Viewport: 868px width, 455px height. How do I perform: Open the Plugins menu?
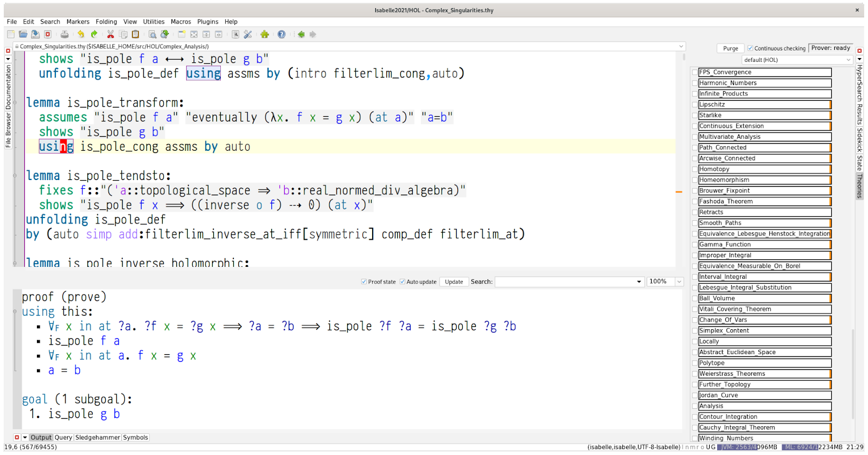pyautogui.click(x=208, y=22)
